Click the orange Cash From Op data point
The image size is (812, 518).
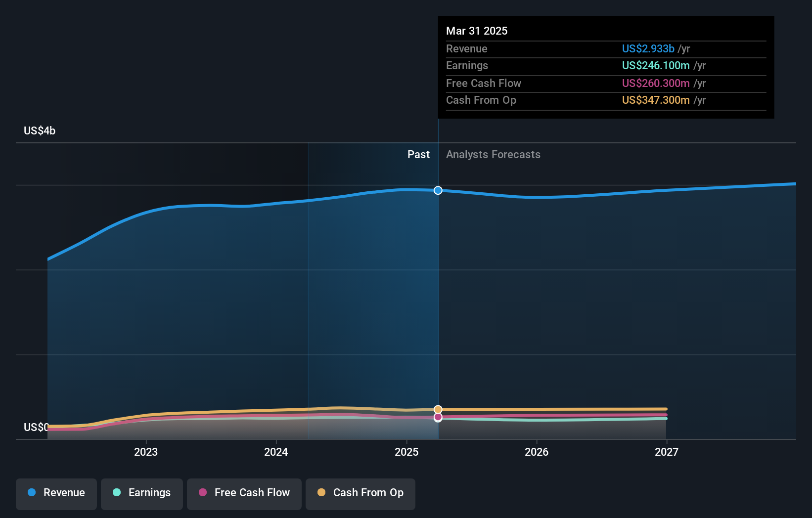(438, 409)
